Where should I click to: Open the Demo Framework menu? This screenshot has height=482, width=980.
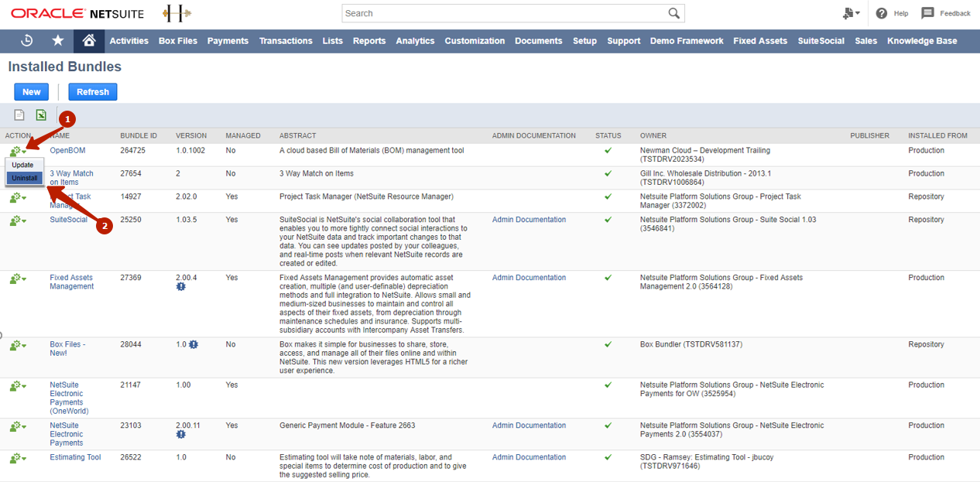point(687,41)
